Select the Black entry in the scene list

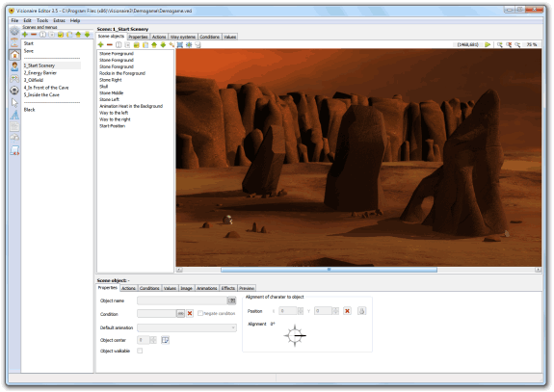click(x=29, y=110)
